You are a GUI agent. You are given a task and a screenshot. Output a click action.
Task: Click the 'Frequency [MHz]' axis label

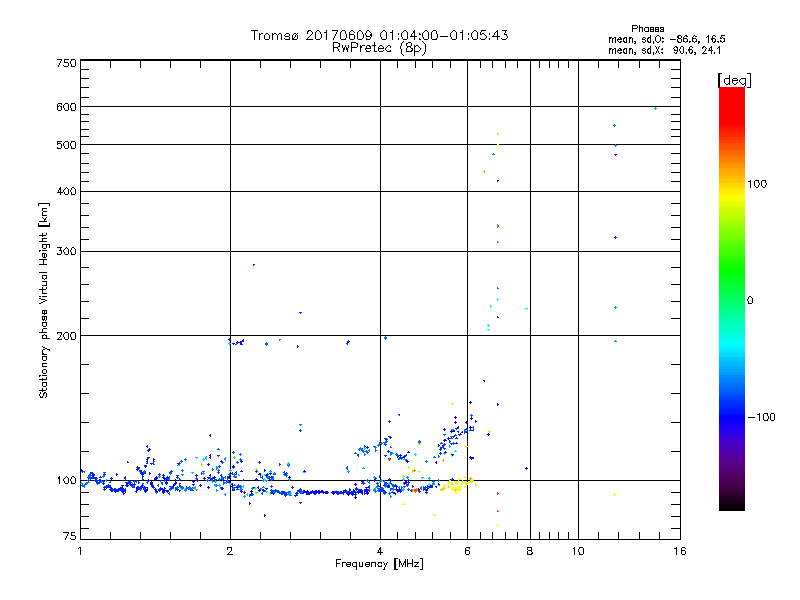[379, 564]
